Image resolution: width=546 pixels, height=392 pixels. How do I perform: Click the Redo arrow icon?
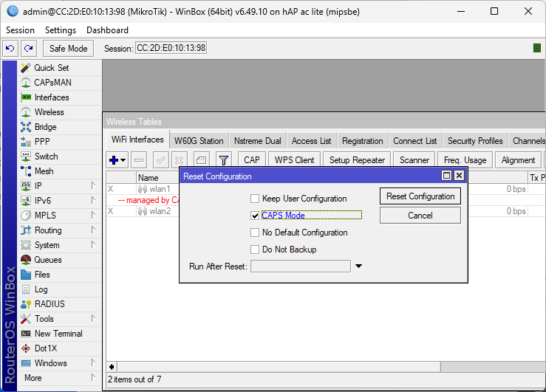29,48
